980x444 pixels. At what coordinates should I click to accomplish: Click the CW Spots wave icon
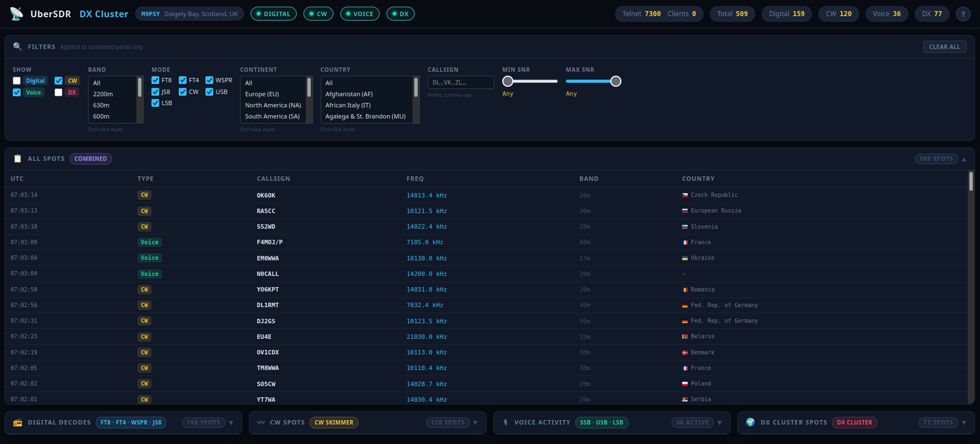click(261, 422)
